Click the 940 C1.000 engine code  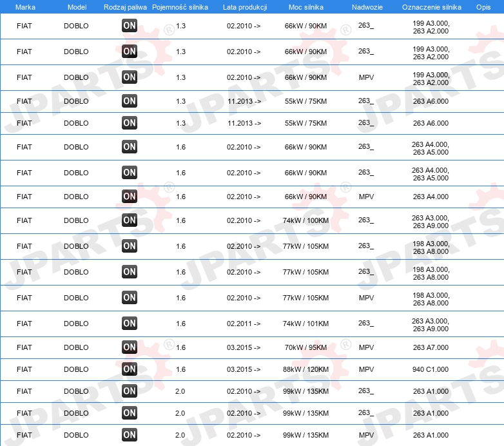431,369
